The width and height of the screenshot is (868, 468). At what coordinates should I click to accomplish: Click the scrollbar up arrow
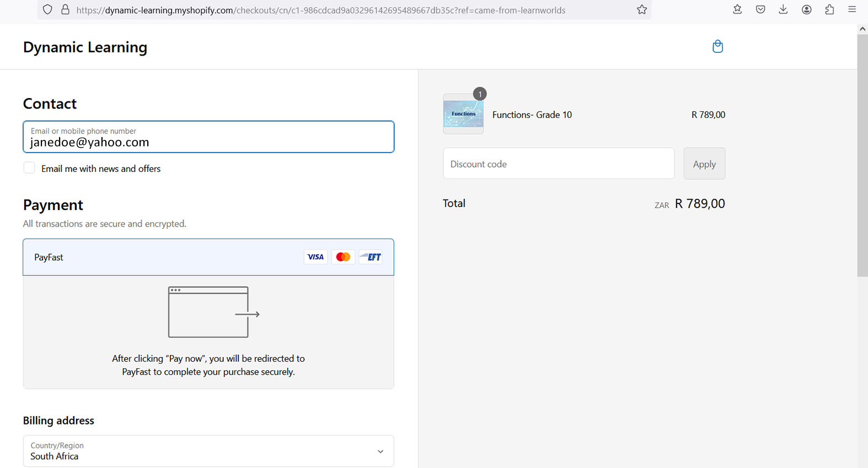[x=862, y=29]
